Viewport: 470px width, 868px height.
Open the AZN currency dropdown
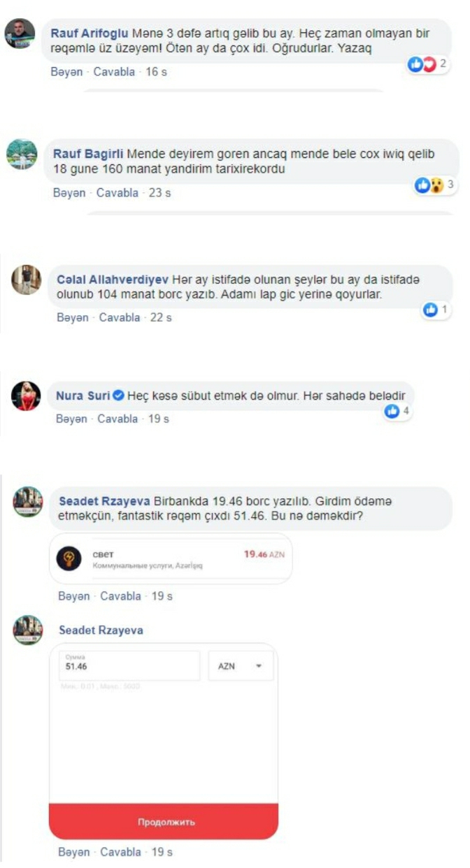tap(241, 666)
